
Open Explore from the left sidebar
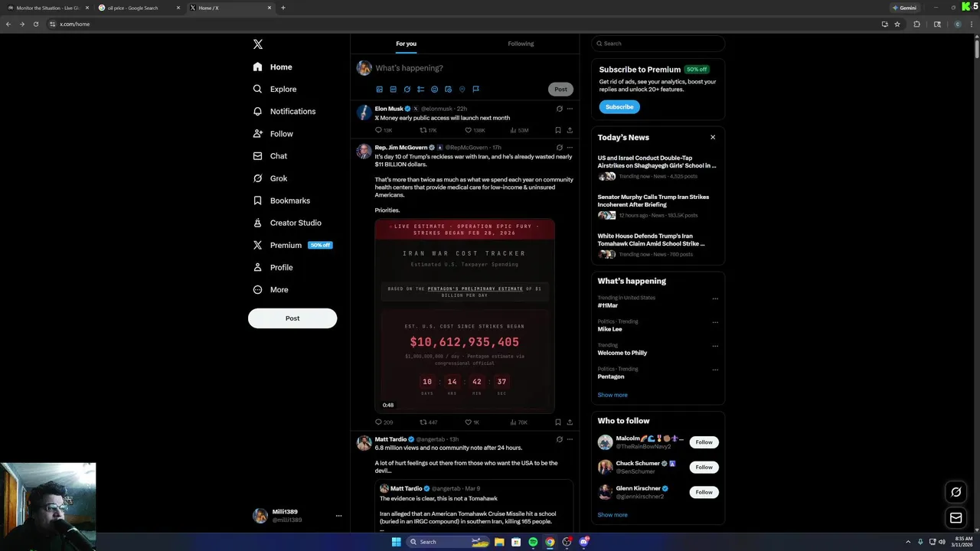click(x=275, y=89)
